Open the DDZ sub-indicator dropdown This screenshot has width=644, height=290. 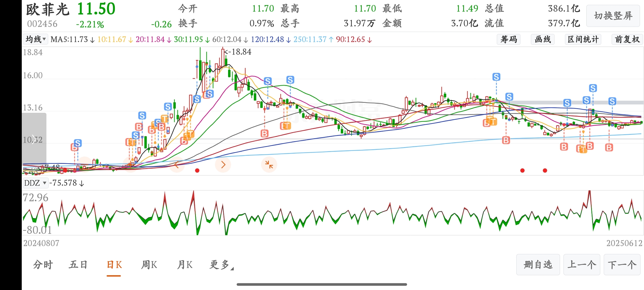35,183
